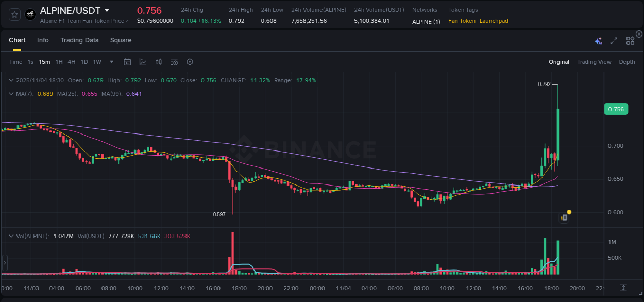The image size is (644, 302).
Task: Open the calendar date-jump tool
Action: (127, 62)
